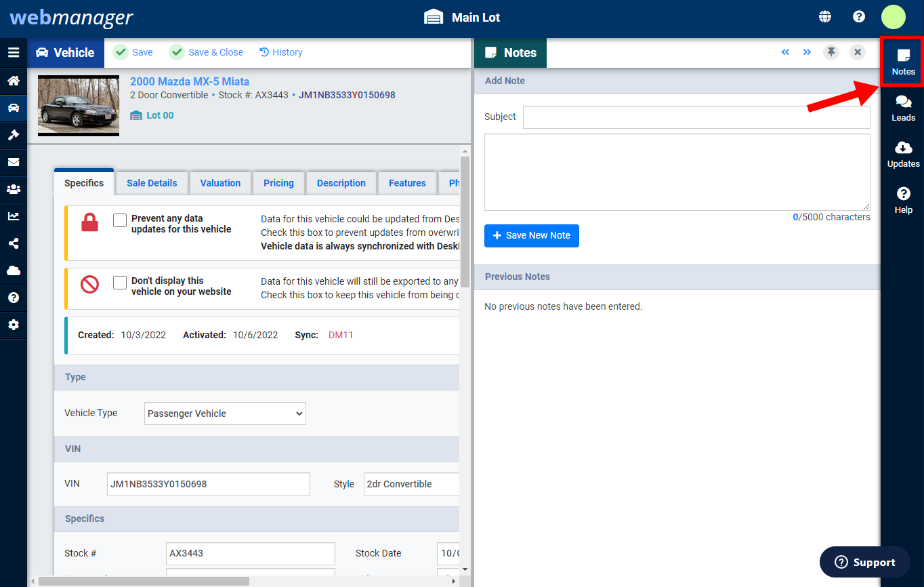Check Don't display this vehicle on your website
924x587 pixels.
(x=120, y=283)
